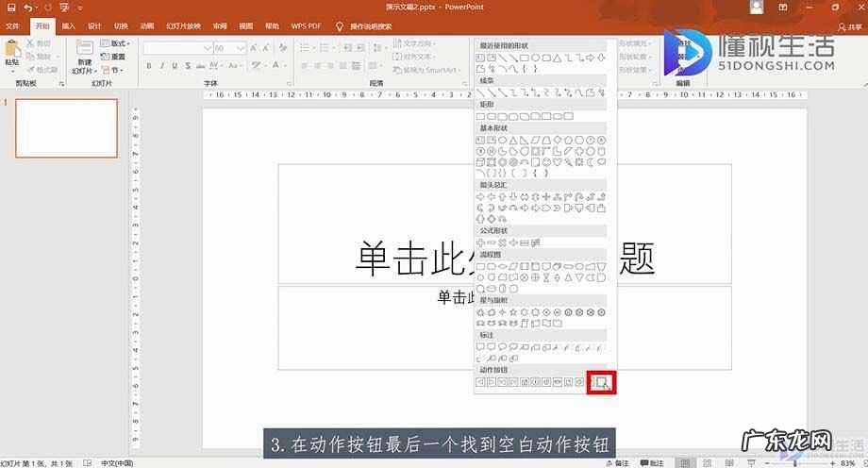
Task: Start slideshow from quick access toolbar
Action: [x=65, y=8]
